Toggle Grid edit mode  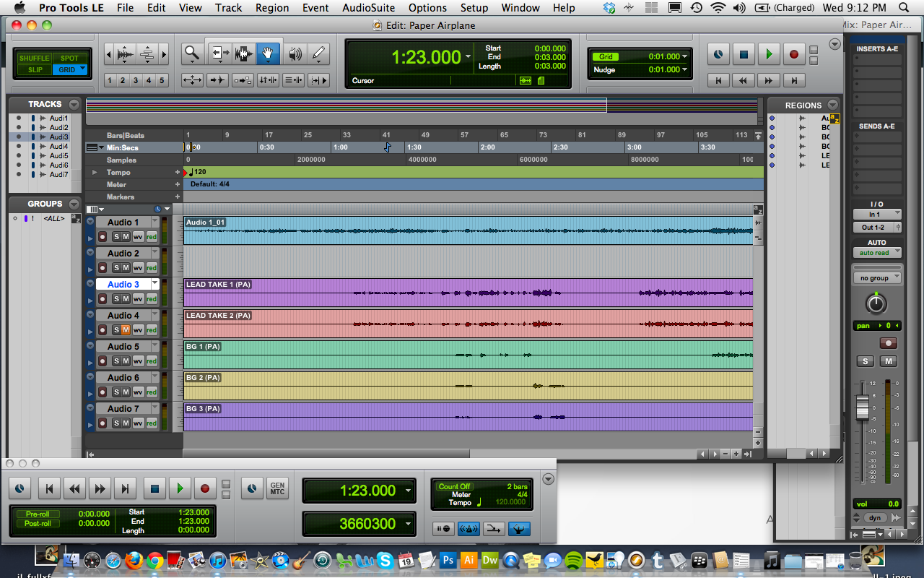[x=69, y=70]
